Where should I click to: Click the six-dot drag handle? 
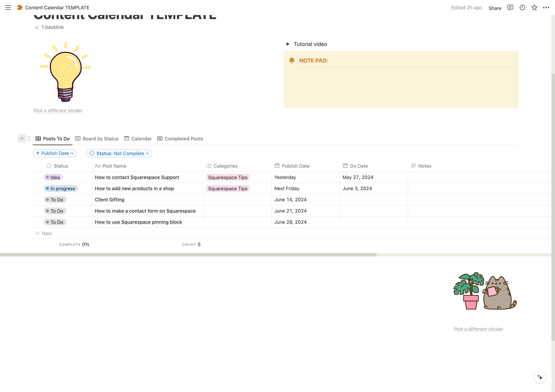pyautogui.click(x=29, y=138)
